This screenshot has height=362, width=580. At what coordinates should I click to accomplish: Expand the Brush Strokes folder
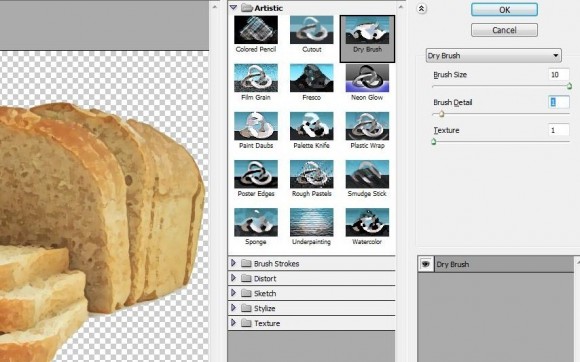coord(233,263)
